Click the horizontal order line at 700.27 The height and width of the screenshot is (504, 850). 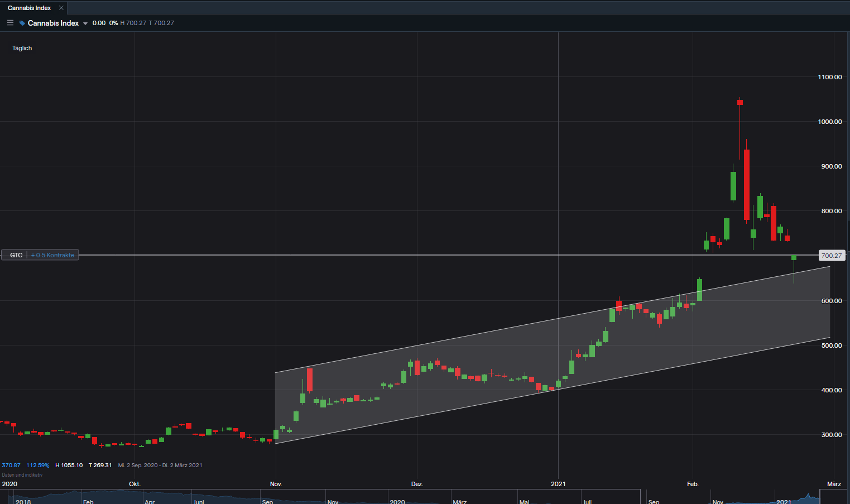click(391, 255)
